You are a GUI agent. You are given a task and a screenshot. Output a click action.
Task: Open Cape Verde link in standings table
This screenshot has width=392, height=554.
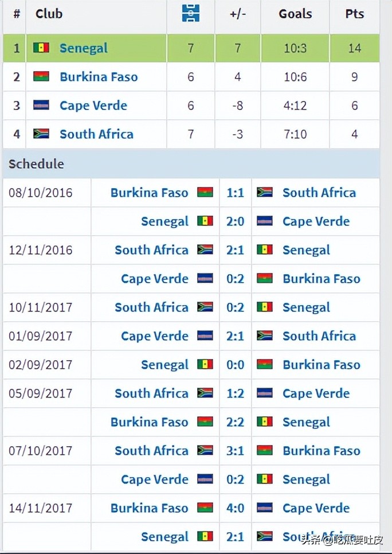pos(93,106)
